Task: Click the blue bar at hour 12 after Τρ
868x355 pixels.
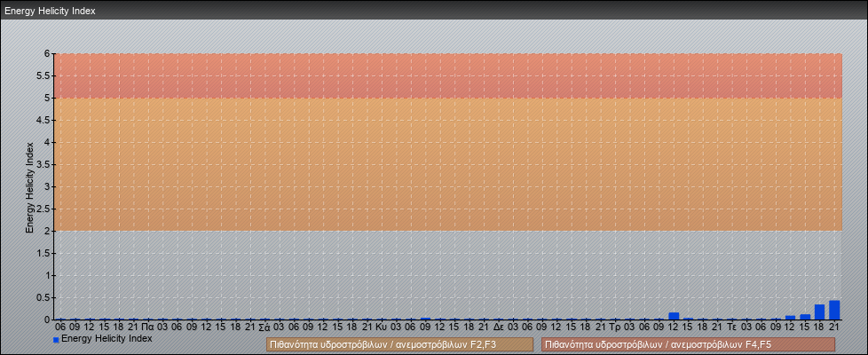Action: pos(674,316)
